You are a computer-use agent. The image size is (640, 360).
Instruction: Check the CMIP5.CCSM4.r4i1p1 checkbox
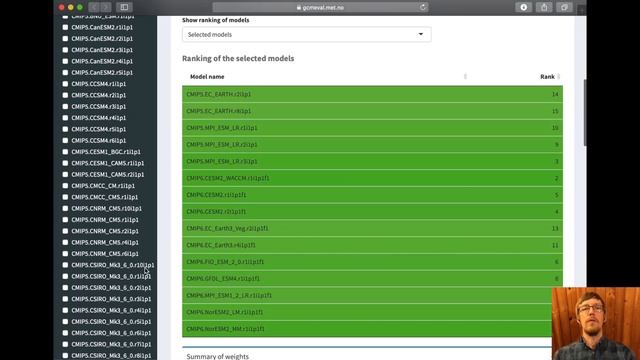coord(65,118)
